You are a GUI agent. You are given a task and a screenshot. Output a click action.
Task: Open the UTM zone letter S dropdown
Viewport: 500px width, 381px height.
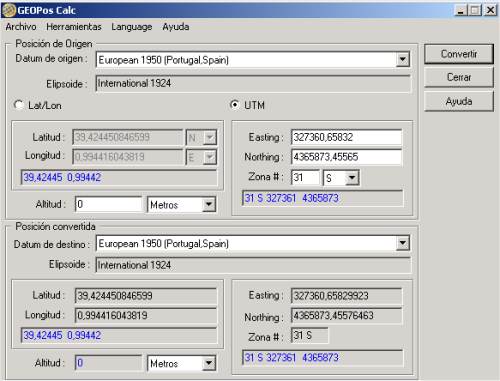pos(352,178)
